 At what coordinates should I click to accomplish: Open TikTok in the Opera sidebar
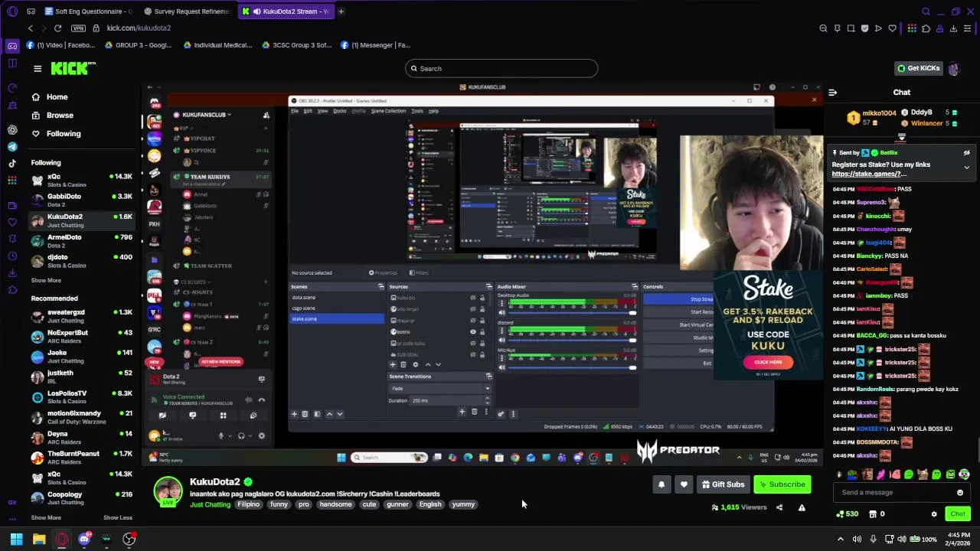tap(12, 163)
